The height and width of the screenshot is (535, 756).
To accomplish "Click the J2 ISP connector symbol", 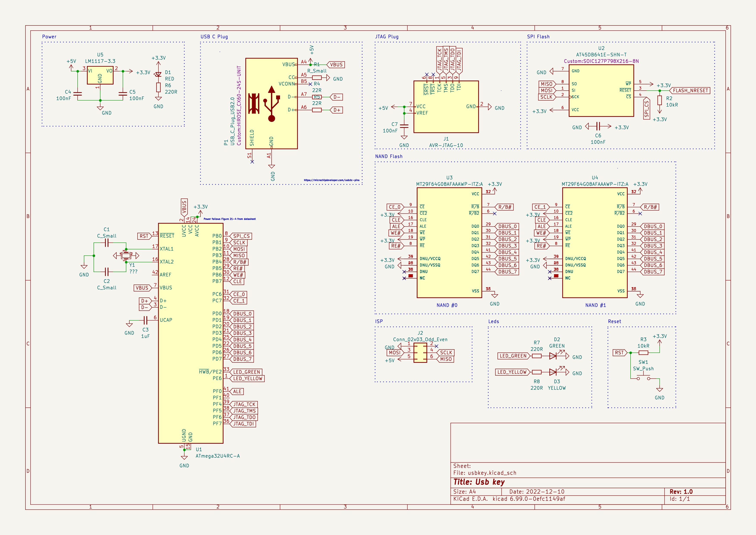I will pos(420,353).
